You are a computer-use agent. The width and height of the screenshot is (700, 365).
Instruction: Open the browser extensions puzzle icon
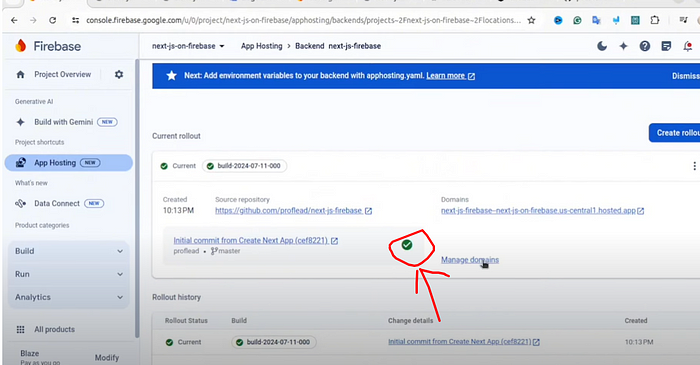coord(654,20)
